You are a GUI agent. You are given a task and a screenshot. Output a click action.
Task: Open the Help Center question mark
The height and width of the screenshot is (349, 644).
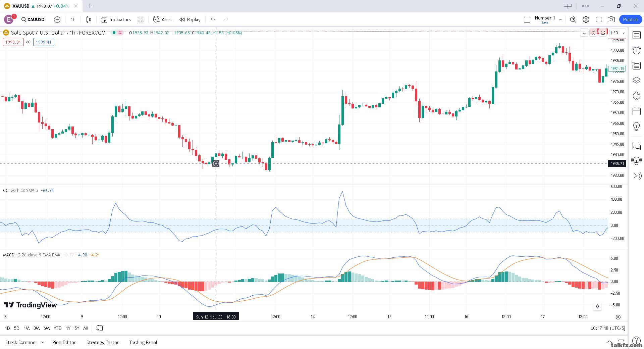click(636, 341)
